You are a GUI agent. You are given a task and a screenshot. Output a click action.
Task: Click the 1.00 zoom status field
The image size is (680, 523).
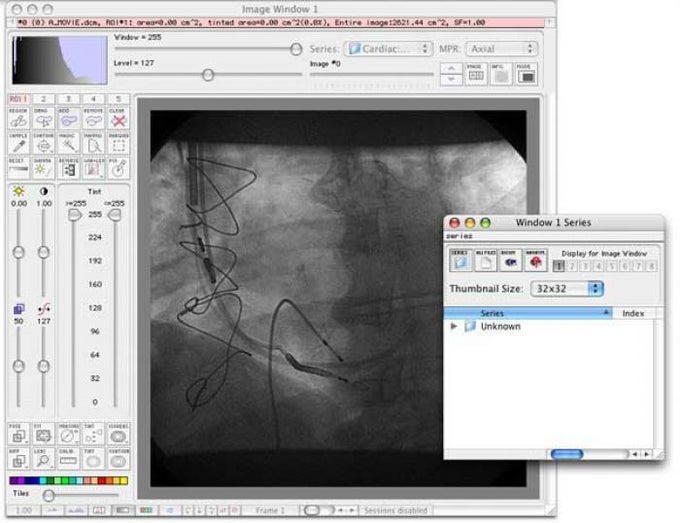tap(23, 510)
